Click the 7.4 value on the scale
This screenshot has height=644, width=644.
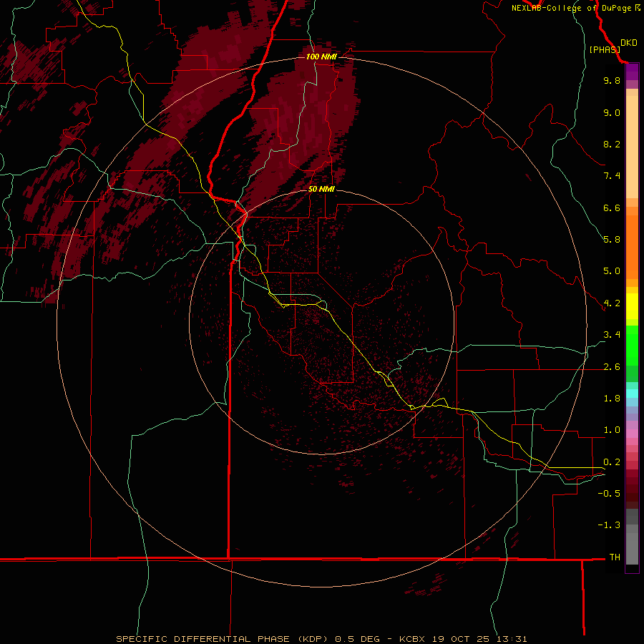coord(612,176)
